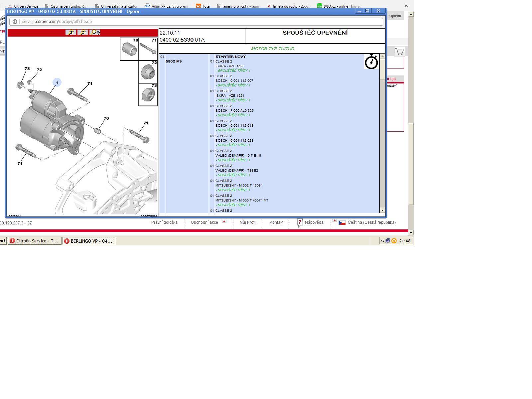The image size is (532, 399).
Task: Open Můj Profil link
Action: click(248, 222)
